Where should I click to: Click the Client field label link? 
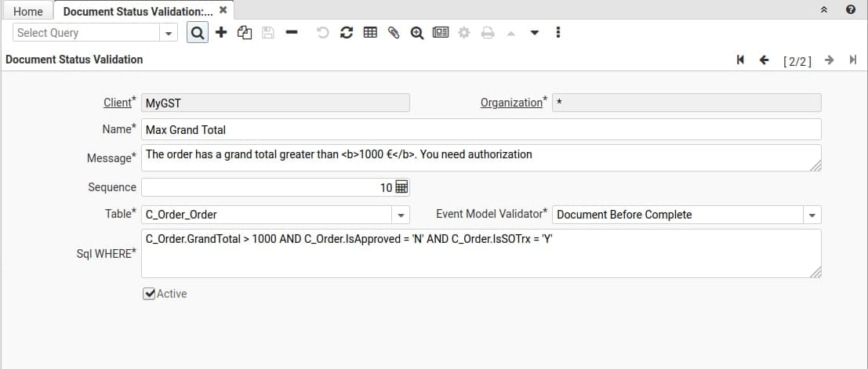pyautogui.click(x=118, y=103)
